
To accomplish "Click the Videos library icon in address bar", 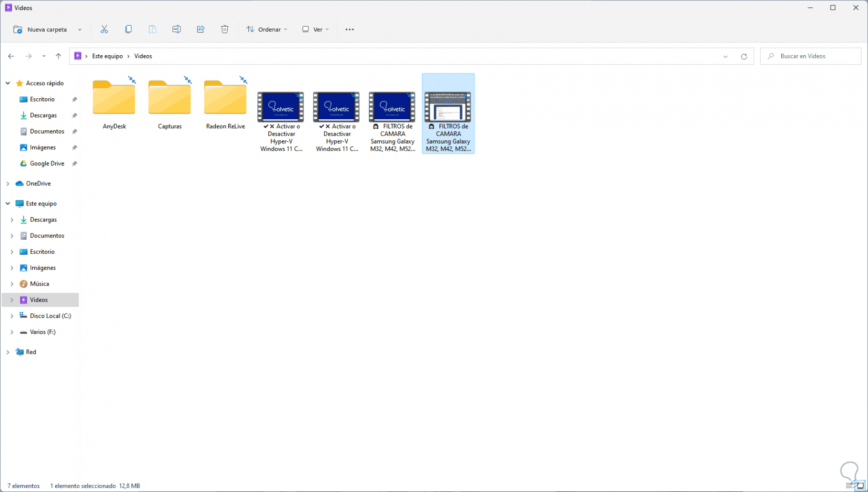I will [78, 56].
